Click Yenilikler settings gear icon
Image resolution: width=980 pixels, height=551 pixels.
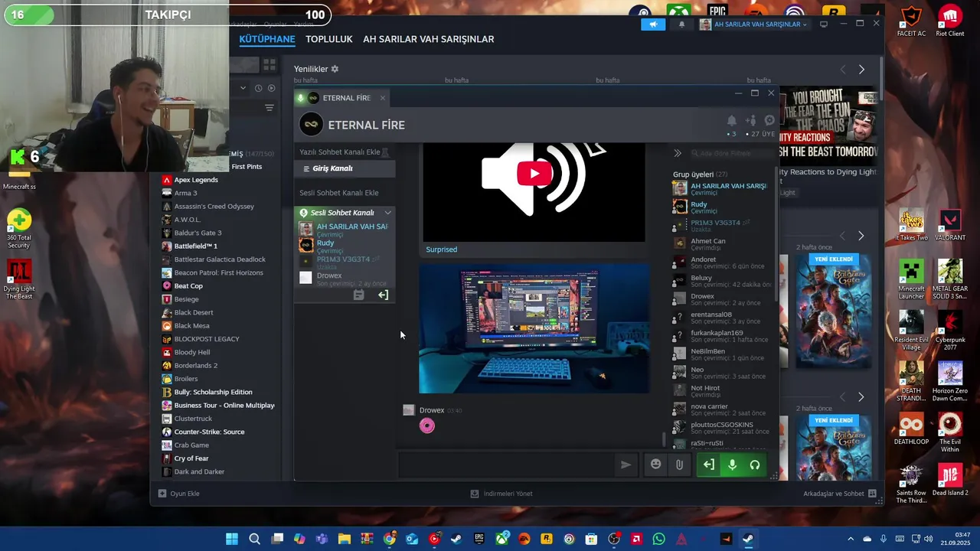coord(335,69)
